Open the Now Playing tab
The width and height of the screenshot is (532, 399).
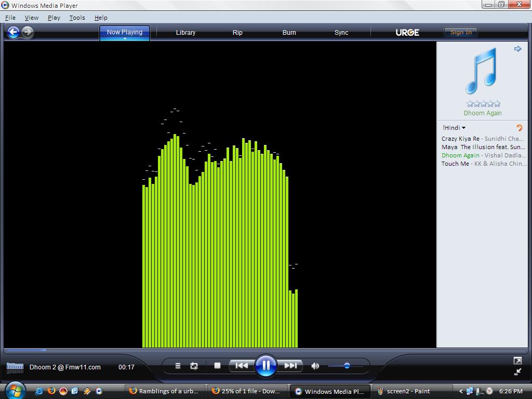tap(125, 32)
